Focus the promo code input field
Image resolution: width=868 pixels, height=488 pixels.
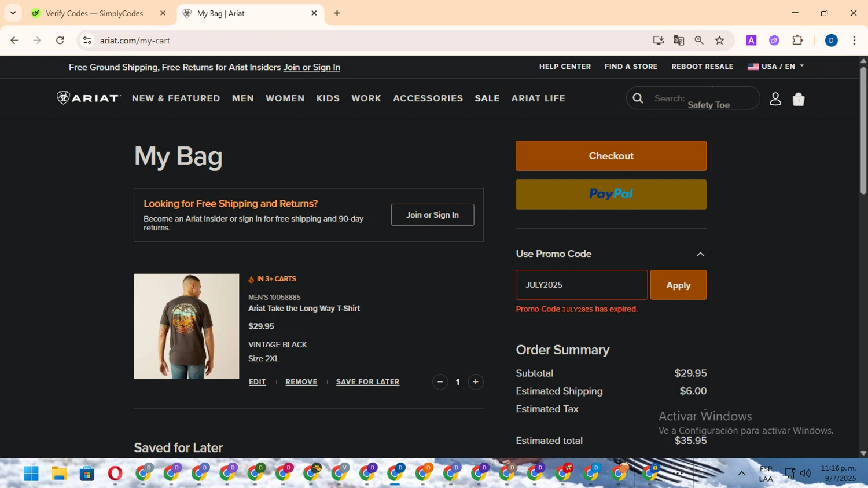[582, 285]
